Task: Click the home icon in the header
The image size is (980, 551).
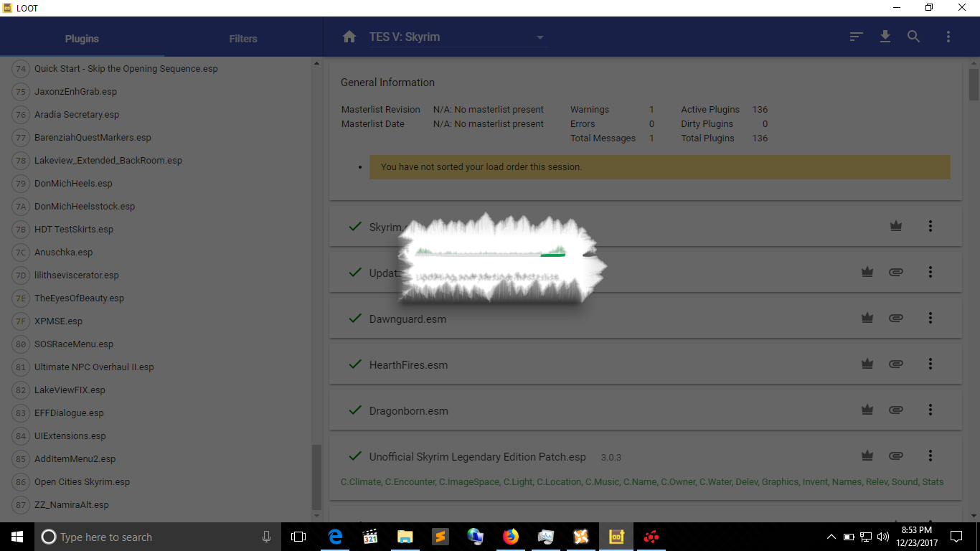Action: coord(349,37)
